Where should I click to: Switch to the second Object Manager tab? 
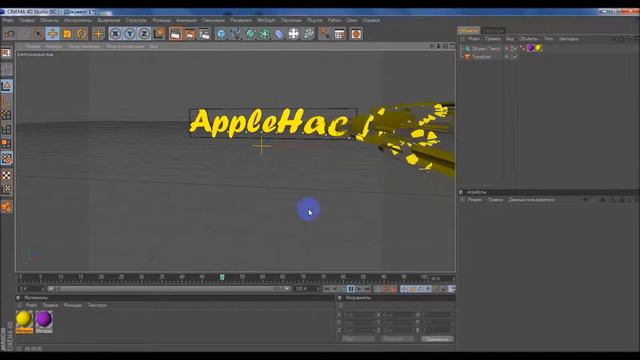coord(493,31)
